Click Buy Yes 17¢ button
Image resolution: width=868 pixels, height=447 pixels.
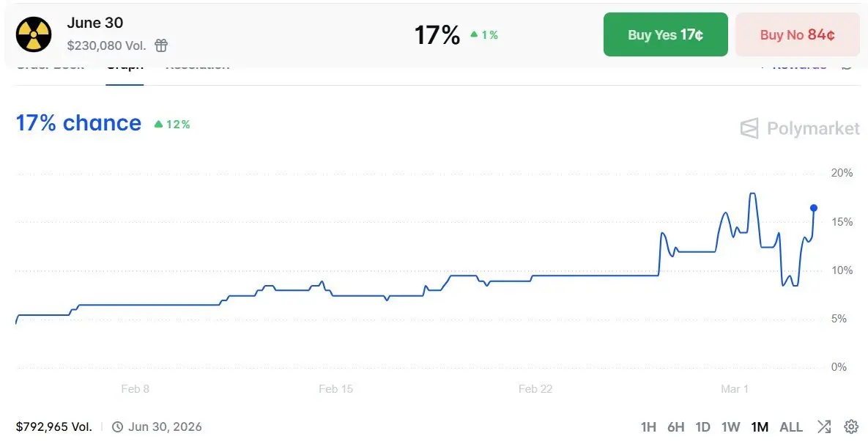coord(665,34)
